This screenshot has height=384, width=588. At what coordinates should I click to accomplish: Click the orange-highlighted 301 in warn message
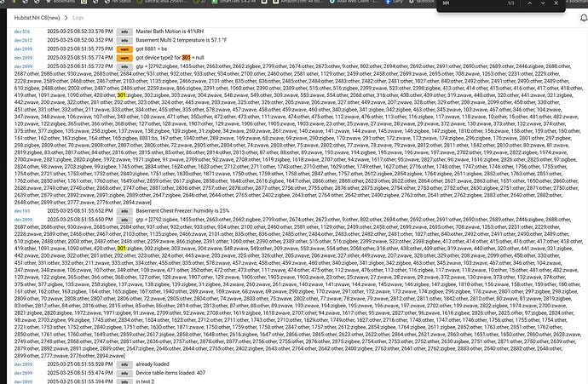[x=186, y=58]
